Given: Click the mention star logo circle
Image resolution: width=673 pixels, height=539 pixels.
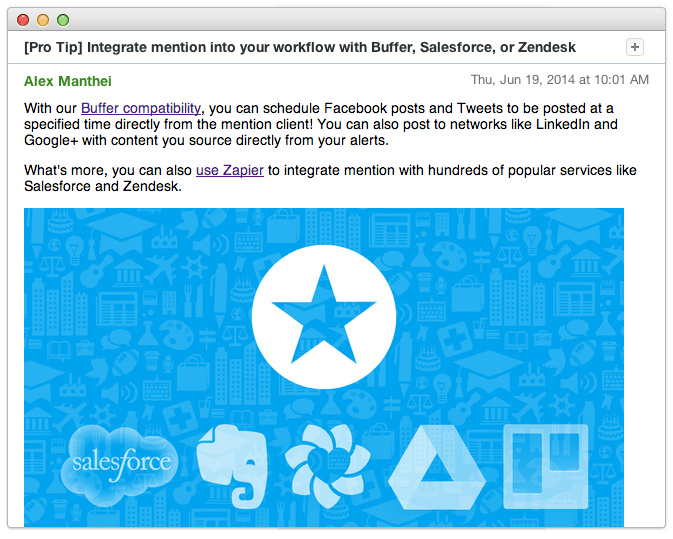Looking at the screenshot, I should tap(324, 317).
